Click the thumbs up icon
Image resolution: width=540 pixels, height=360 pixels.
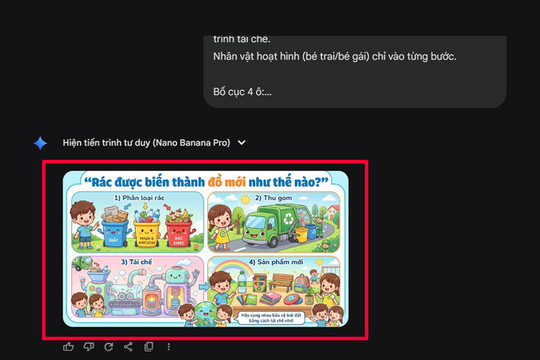[x=68, y=347]
